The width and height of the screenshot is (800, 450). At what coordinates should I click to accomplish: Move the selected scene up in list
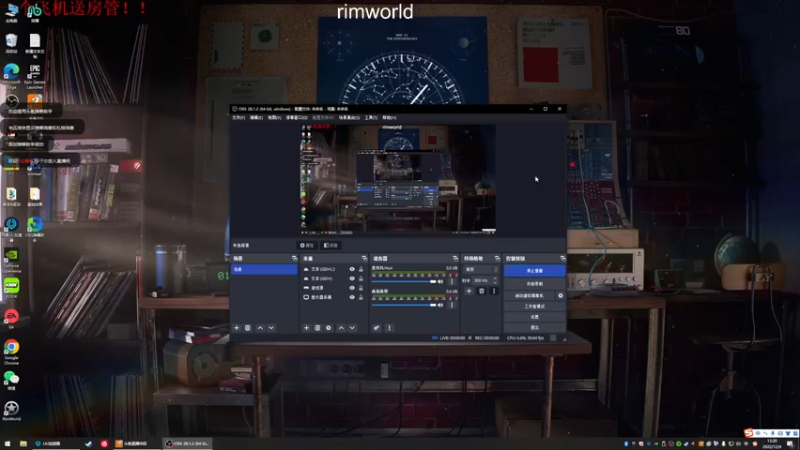click(x=260, y=328)
